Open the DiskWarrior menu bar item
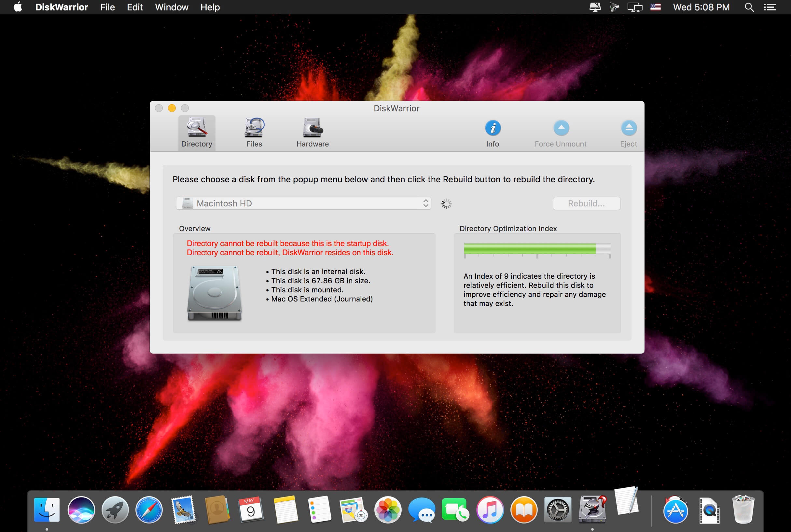This screenshot has width=791, height=532. point(62,7)
